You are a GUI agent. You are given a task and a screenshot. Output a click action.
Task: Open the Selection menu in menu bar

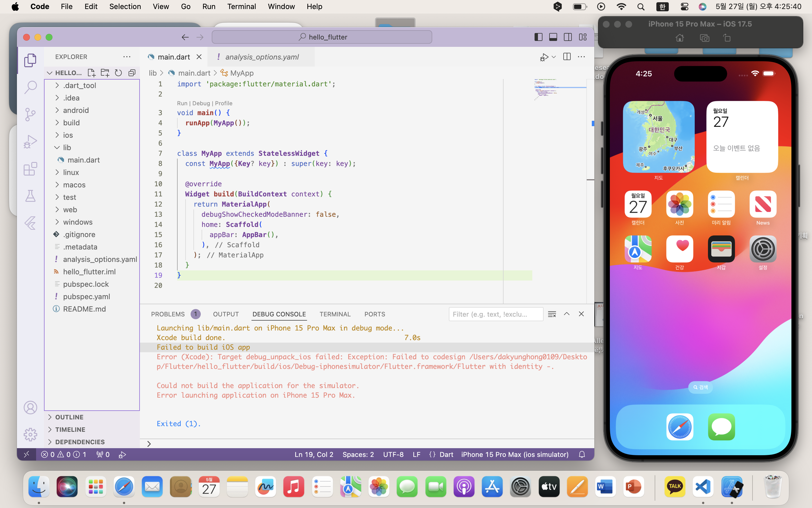(x=125, y=6)
